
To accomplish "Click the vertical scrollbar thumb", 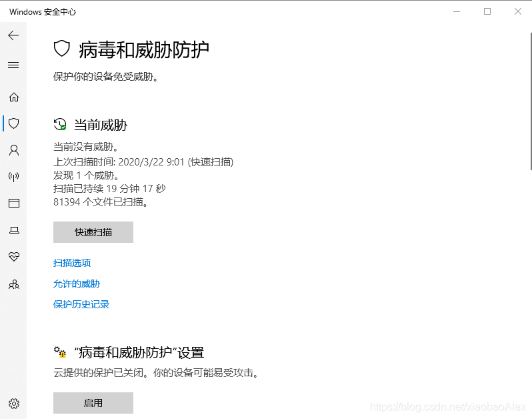I will tap(531, 101).
